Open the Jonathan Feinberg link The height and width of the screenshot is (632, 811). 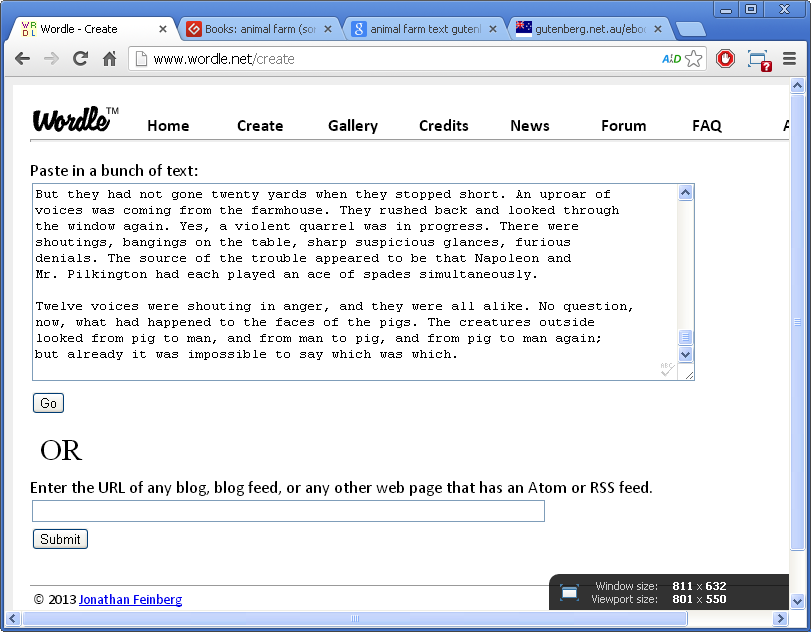click(130, 600)
